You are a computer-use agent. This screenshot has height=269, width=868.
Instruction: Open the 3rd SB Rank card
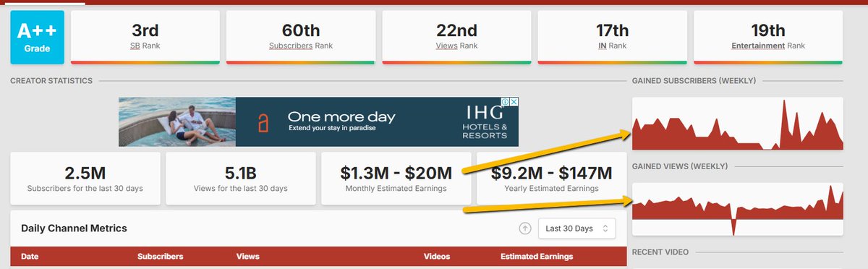(145, 37)
